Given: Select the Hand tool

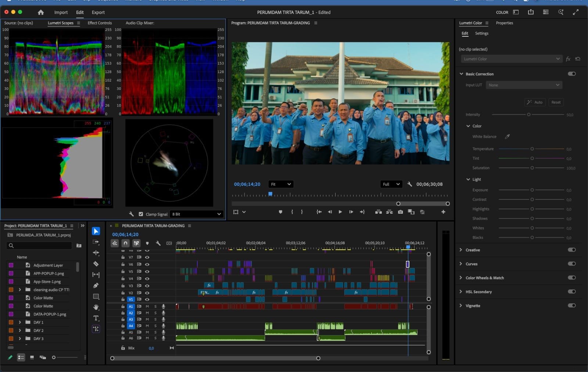Looking at the screenshot, I should pyautogui.click(x=96, y=307).
